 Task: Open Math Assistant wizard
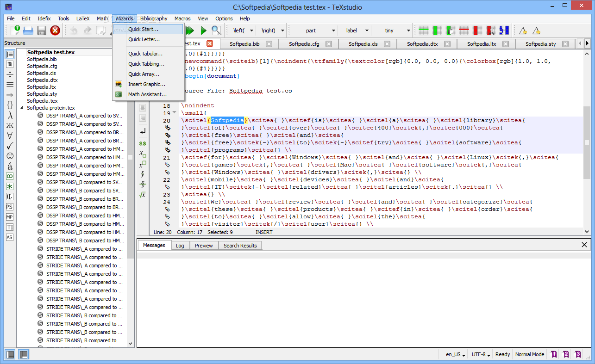pos(149,94)
